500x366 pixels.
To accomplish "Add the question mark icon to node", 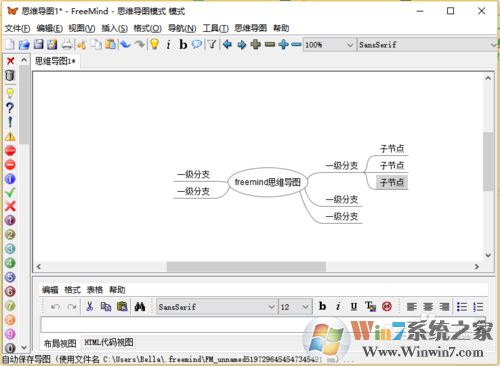I will point(10,108).
